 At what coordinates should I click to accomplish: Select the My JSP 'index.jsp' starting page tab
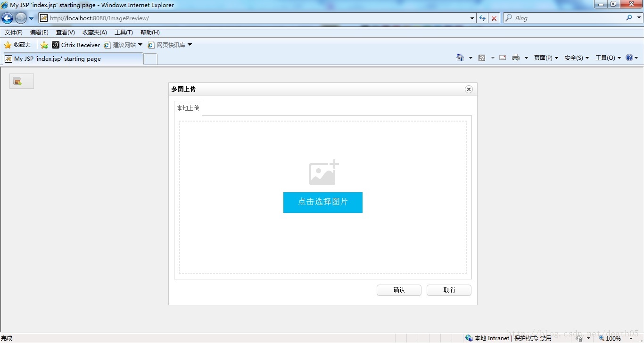click(x=72, y=59)
